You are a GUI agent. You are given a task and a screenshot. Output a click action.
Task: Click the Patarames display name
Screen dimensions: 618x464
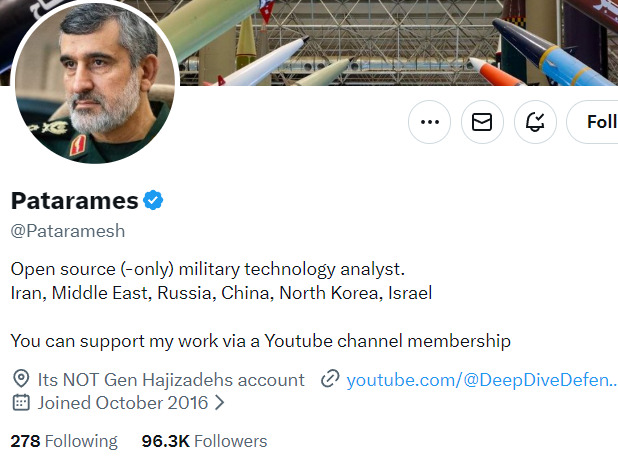tap(74, 200)
